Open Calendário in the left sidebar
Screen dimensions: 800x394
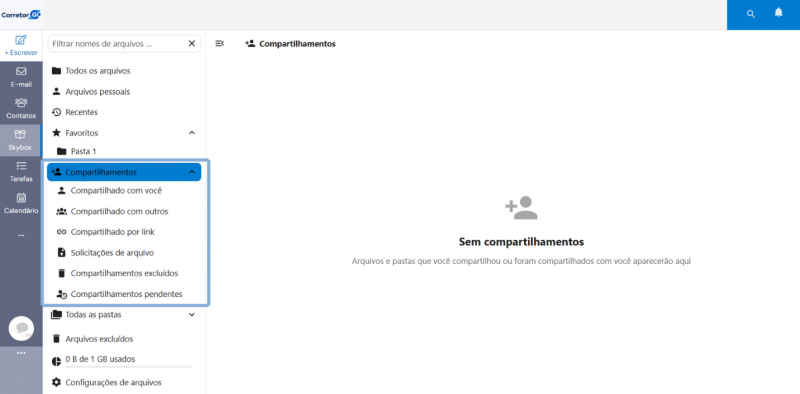coord(21,203)
